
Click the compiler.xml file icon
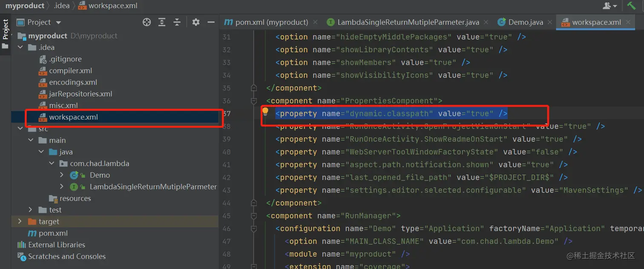(43, 71)
